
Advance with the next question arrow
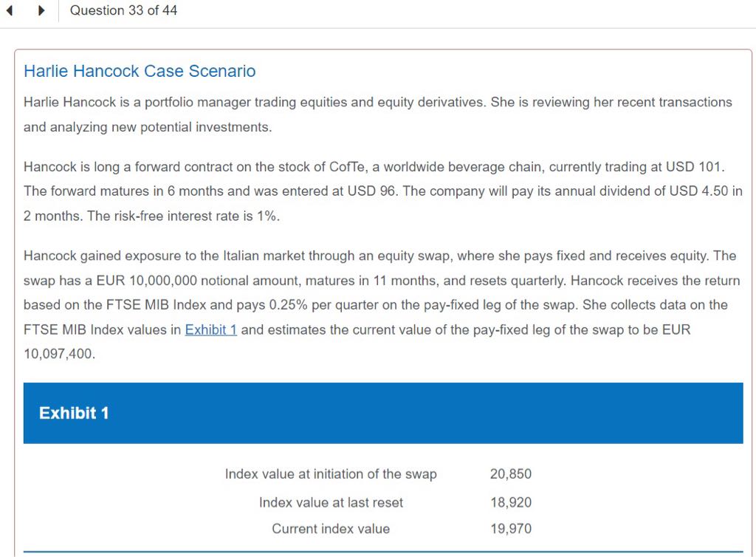41,11
